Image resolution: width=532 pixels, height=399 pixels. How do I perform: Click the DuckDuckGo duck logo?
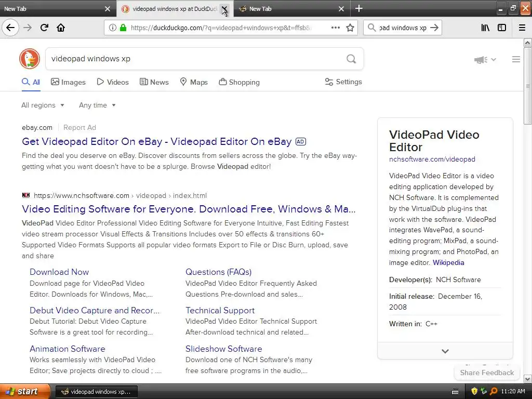click(x=30, y=59)
